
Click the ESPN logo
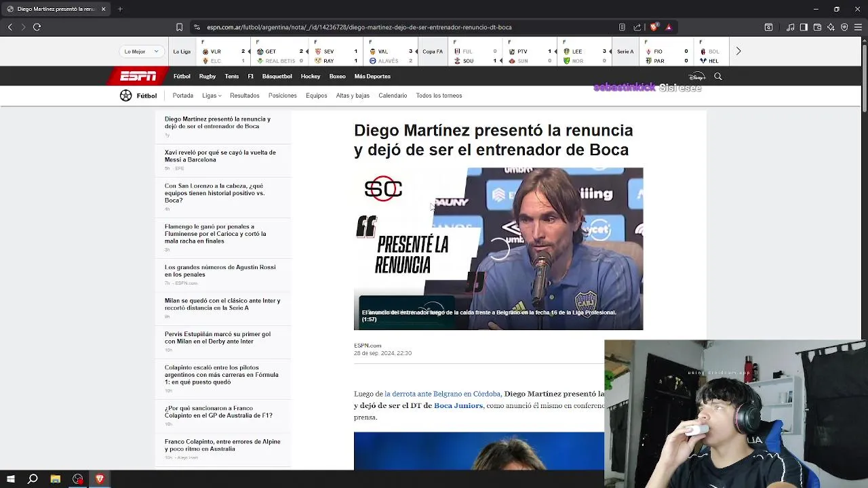138,76
